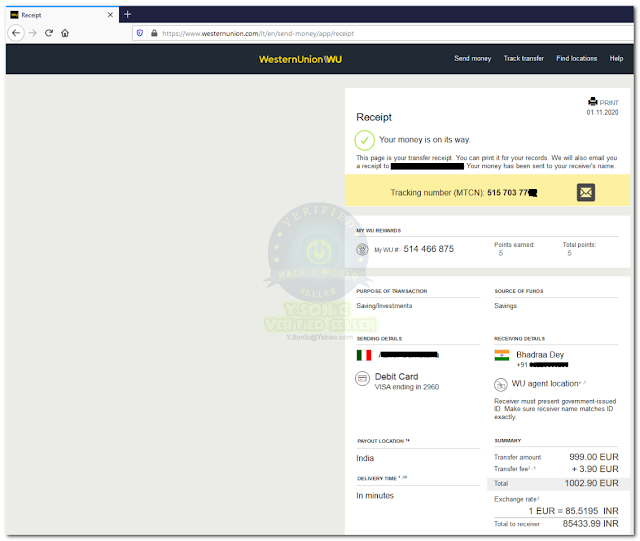Click the 'VISA ending in 2960' text
640x541 pixels.
[x=407, y=387]
